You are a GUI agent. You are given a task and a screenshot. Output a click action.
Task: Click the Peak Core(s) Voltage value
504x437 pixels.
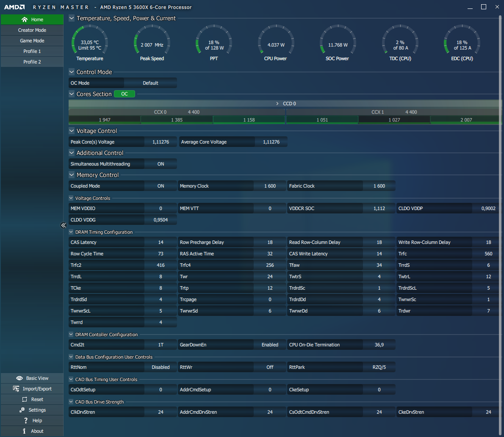point(161,142)
